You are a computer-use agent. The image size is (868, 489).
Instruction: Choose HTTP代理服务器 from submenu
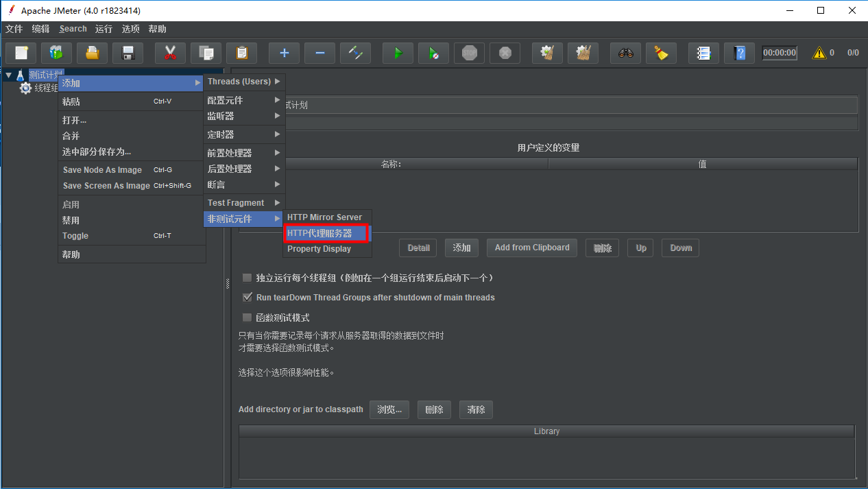click(327, 233)
